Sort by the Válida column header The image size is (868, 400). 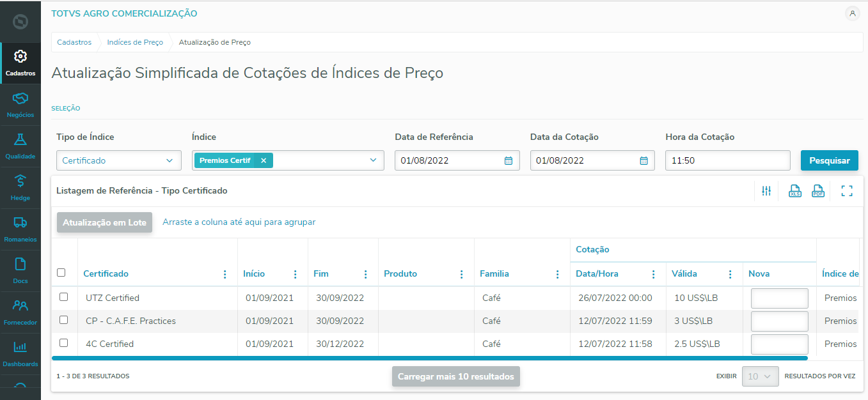coord(684,274)
